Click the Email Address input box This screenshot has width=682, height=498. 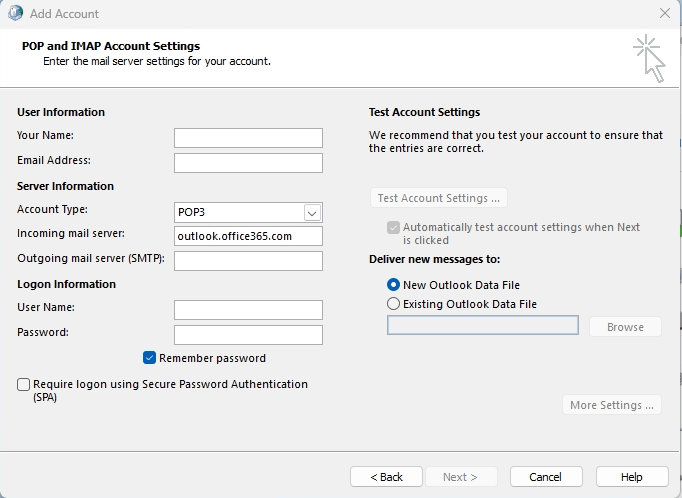pyautogui.click(x=248, y=163)
